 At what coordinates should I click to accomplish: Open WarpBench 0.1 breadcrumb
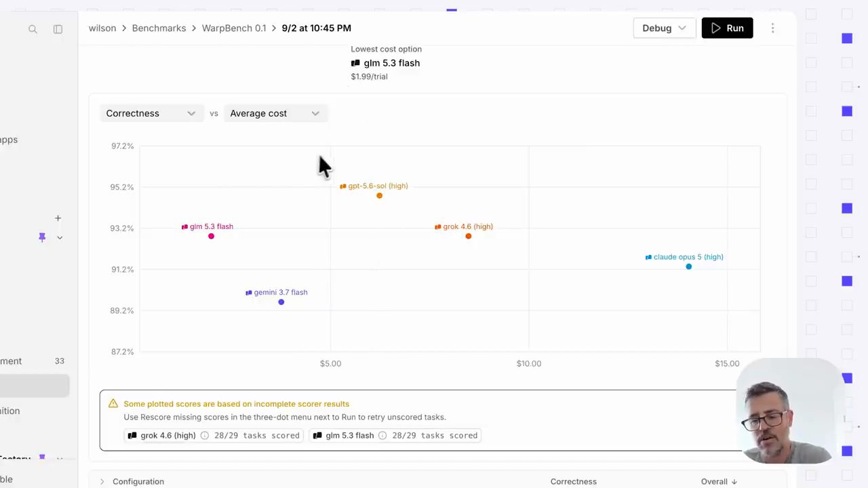[x=234, y=28]
